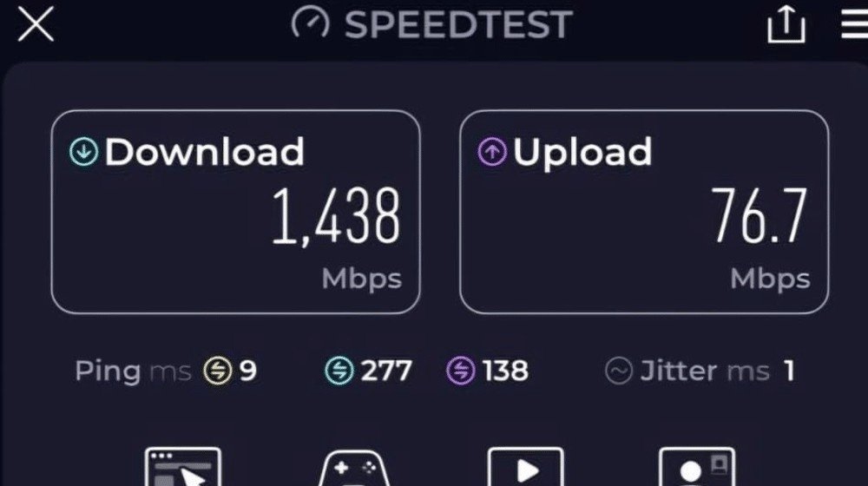Viewport: 868px width, 486px height.
Task: Open the video conferencing person icon
Action: tap(697, 467)
